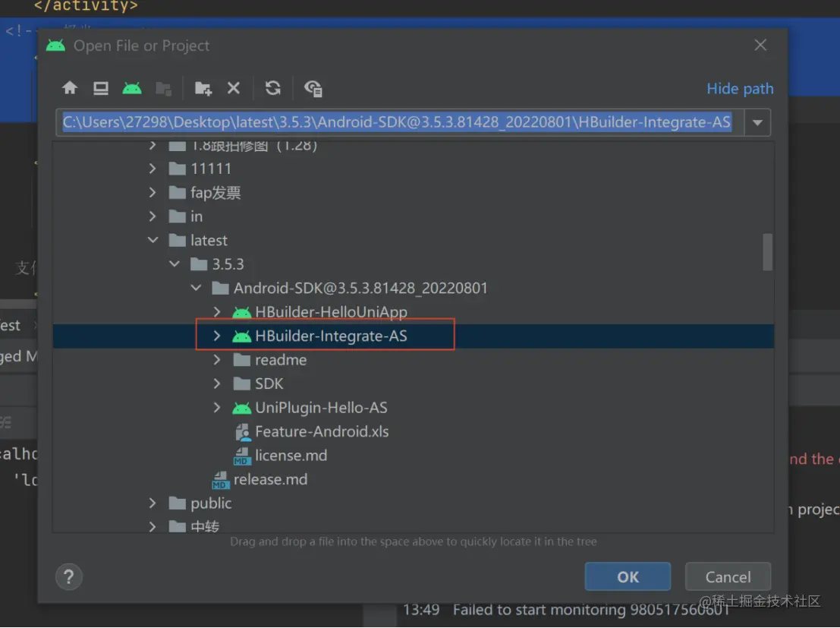
Task: Open the help question mark button
Action: pos(69,577)
